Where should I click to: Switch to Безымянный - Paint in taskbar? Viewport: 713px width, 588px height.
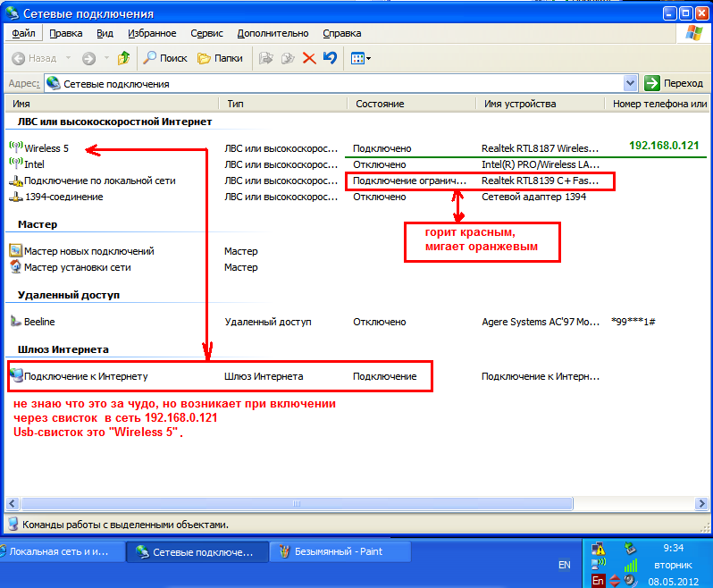click(338, 551)
